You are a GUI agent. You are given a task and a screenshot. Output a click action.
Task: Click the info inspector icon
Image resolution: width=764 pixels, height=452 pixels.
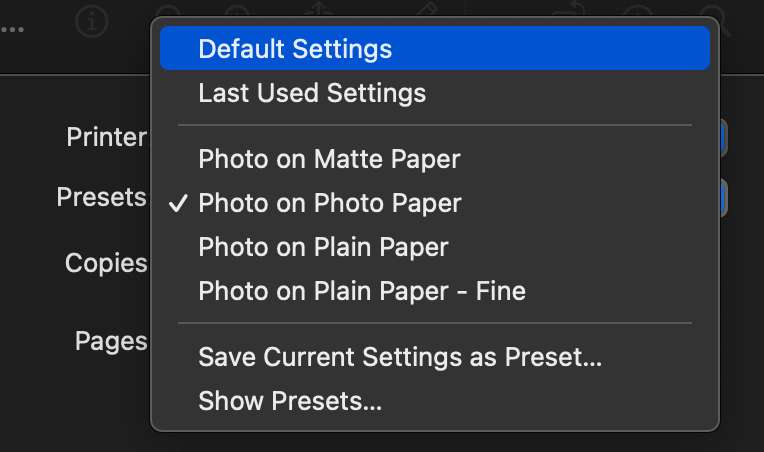tap(92, 21)
